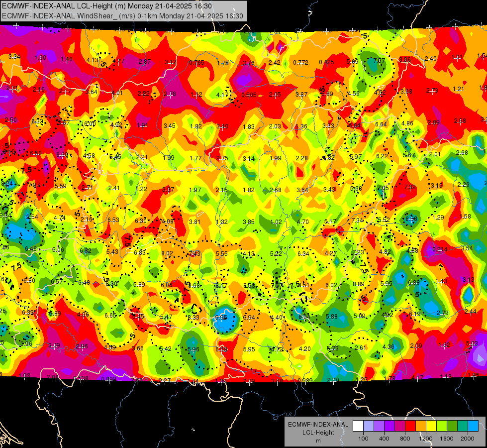Select the red legend color swatch
Image resolution: width=487 pixels, height=448 pixels.
410,426
